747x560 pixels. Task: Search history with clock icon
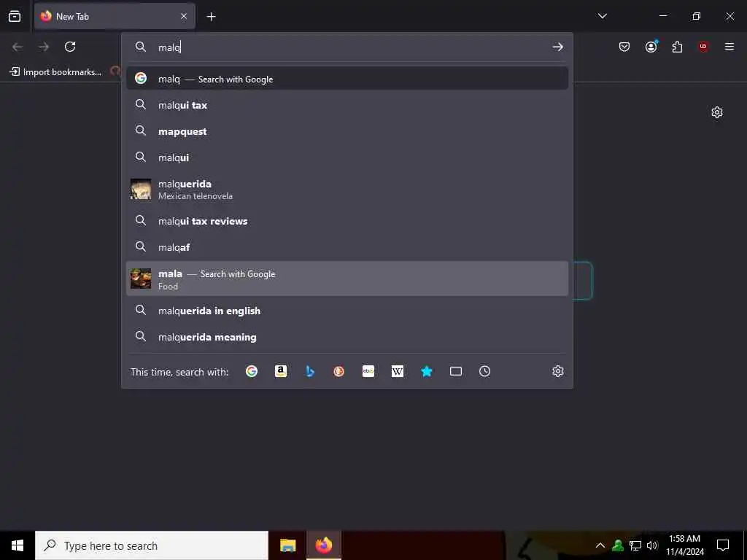tap(484, 371)
